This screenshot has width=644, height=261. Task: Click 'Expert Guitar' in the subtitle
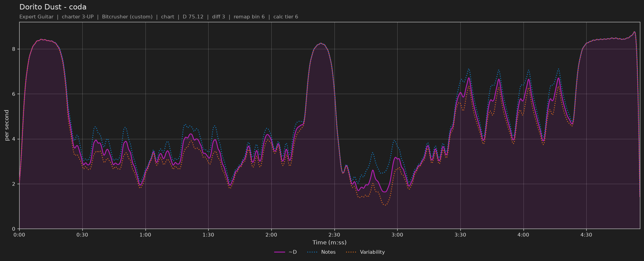36,17
